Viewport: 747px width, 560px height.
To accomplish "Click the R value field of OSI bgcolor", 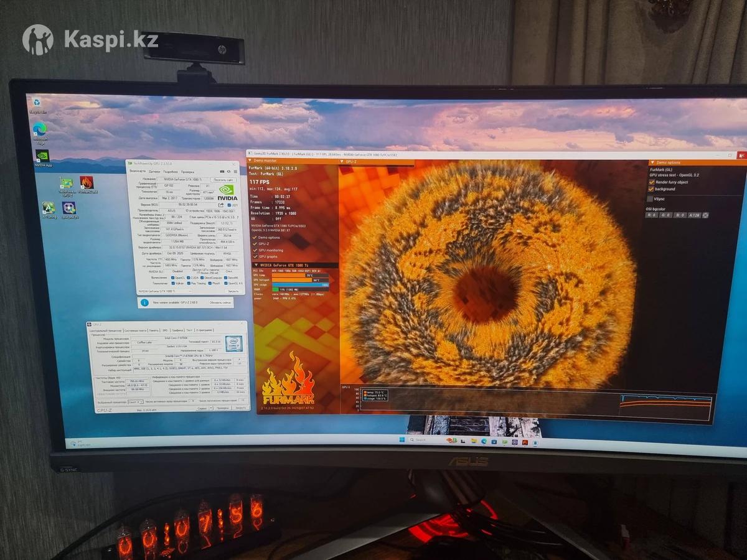I will pos(652,215).
